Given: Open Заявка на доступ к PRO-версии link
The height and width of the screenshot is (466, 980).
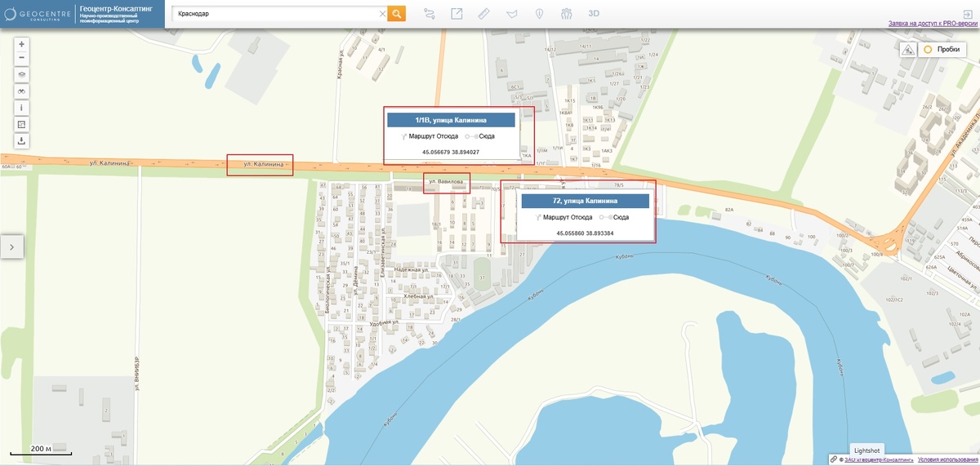Looking at the screenshot, I should click(933, 24).
